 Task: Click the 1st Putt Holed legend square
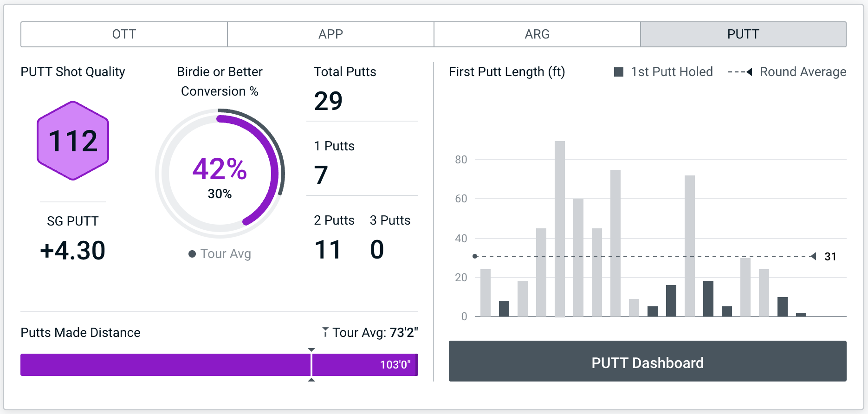point(619,72)
